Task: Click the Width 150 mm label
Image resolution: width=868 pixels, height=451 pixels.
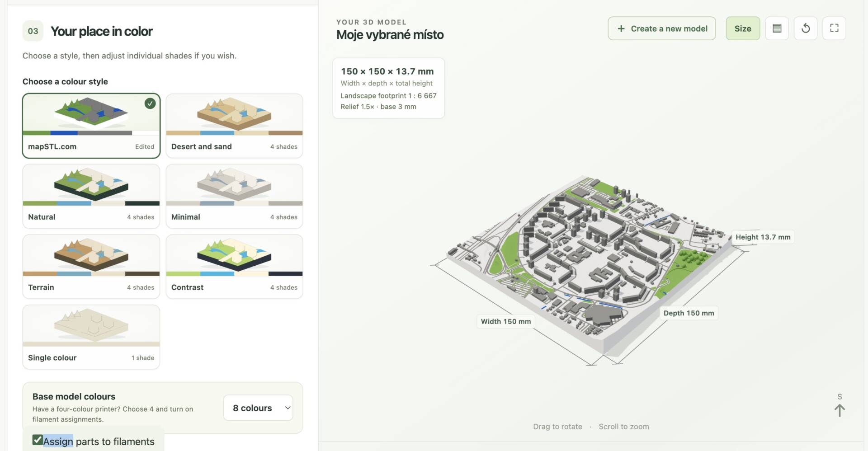Action: [506, 321]
